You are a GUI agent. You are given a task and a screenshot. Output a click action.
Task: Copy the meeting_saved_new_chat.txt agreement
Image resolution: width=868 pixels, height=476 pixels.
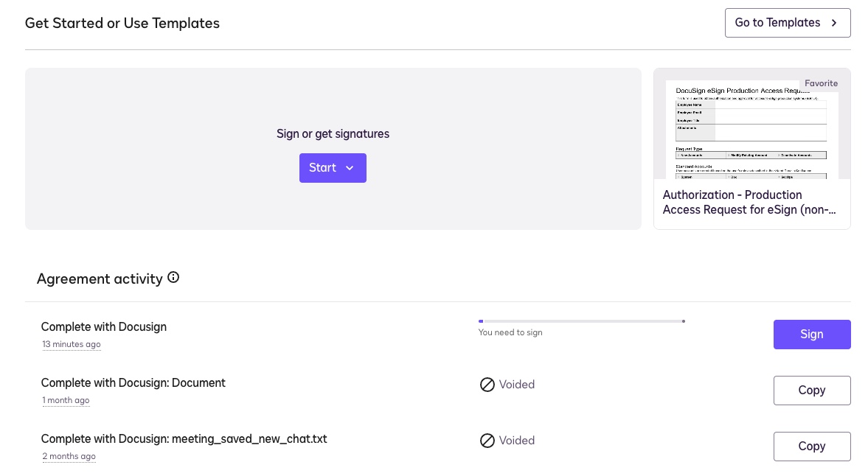tap(811, 447)
